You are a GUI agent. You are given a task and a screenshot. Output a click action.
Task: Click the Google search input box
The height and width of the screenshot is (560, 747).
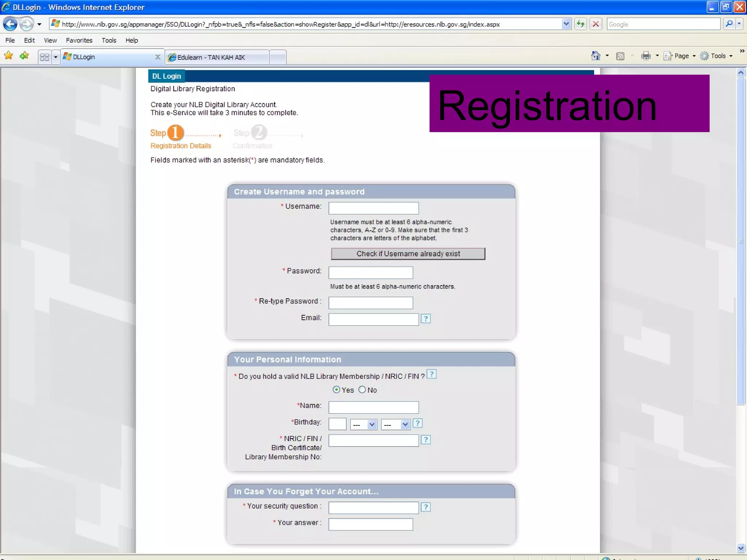coord(663,24)
